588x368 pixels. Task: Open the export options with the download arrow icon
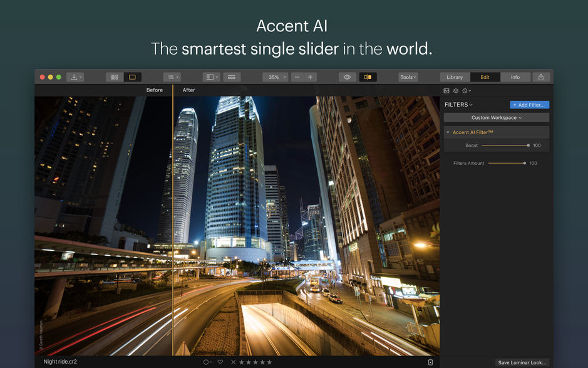pyautogui.click(x=75, y=76)
